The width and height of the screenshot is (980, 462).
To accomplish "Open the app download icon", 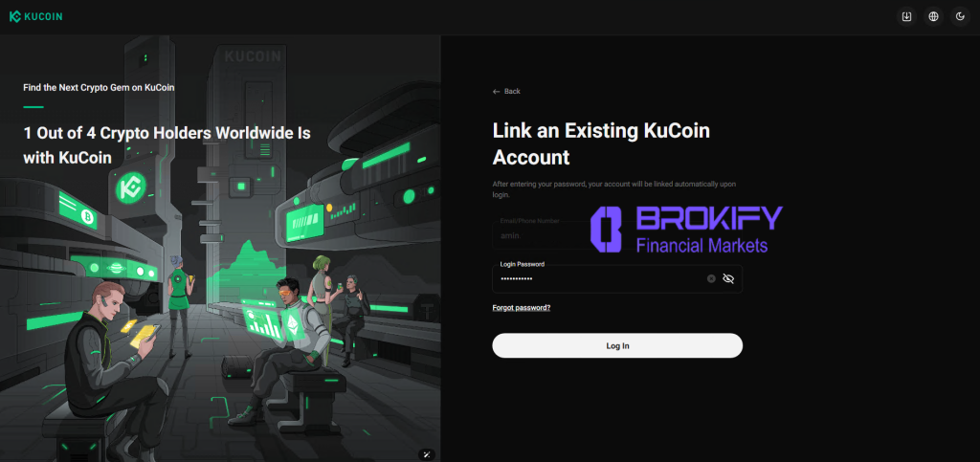I will (906, 17).
